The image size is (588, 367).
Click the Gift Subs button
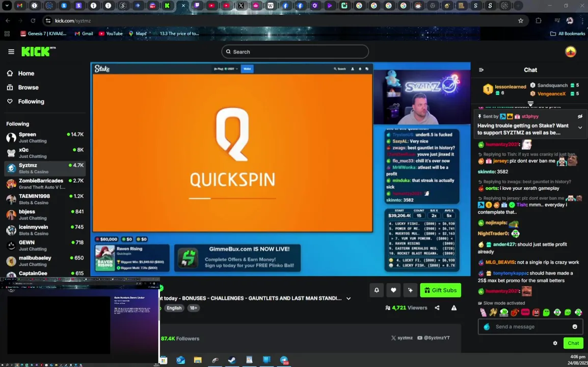440,290
